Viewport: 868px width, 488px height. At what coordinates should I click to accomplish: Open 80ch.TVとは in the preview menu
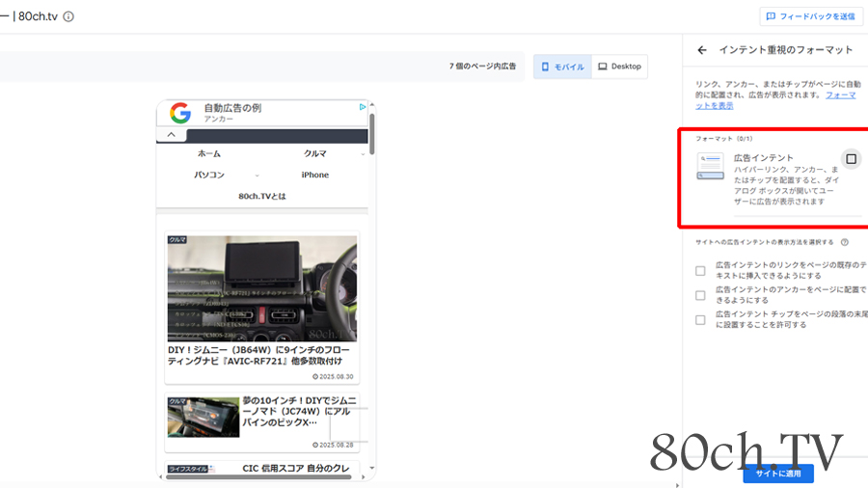coord(261,196)
